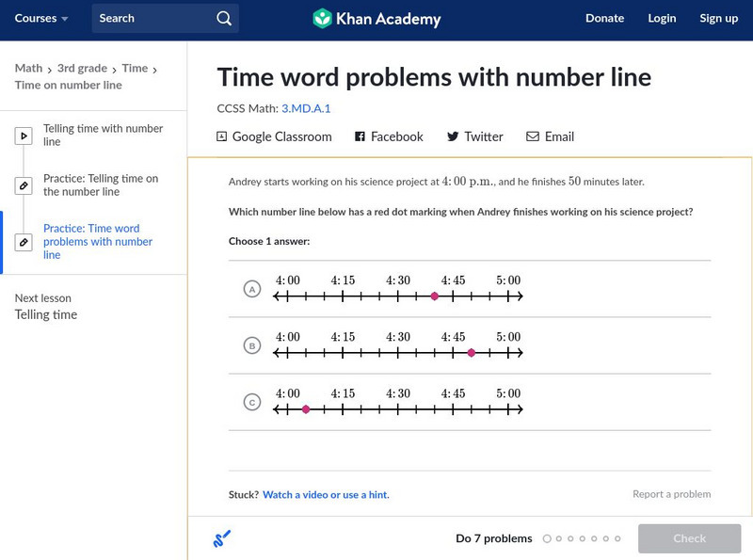The height and width of the screenshot is (560, 753).
Task: Open Watch a video or use a hint
Action: coord(326,494)
